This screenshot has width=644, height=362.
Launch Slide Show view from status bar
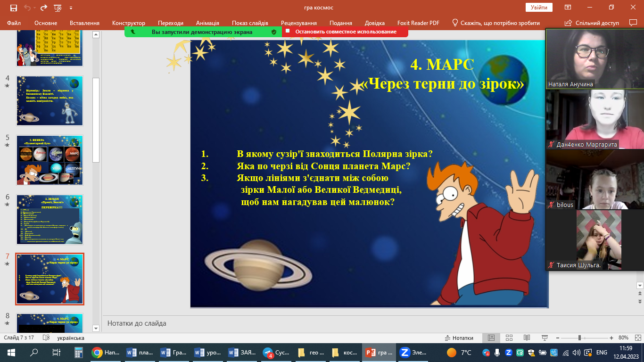click(545, 338)
